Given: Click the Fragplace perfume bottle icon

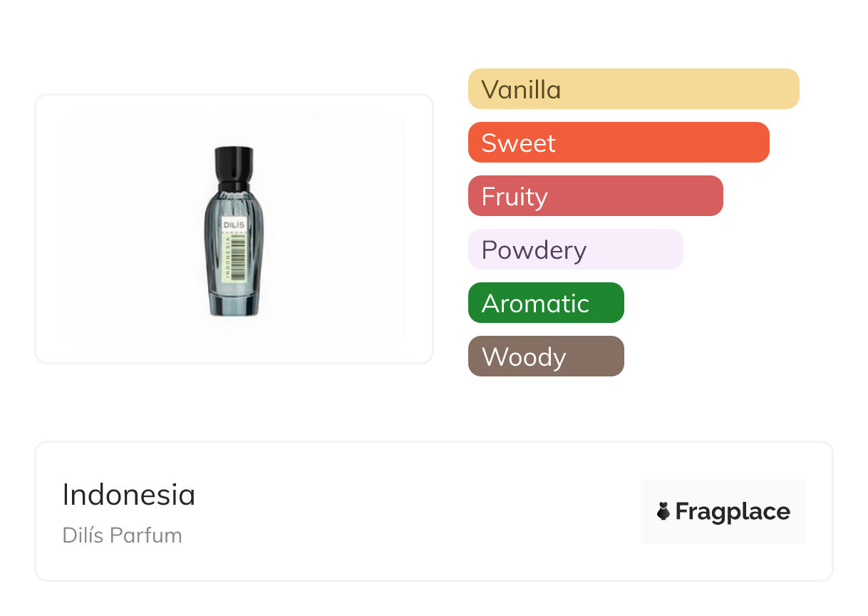Looking at the screenshot, I should tap(663, 511).
